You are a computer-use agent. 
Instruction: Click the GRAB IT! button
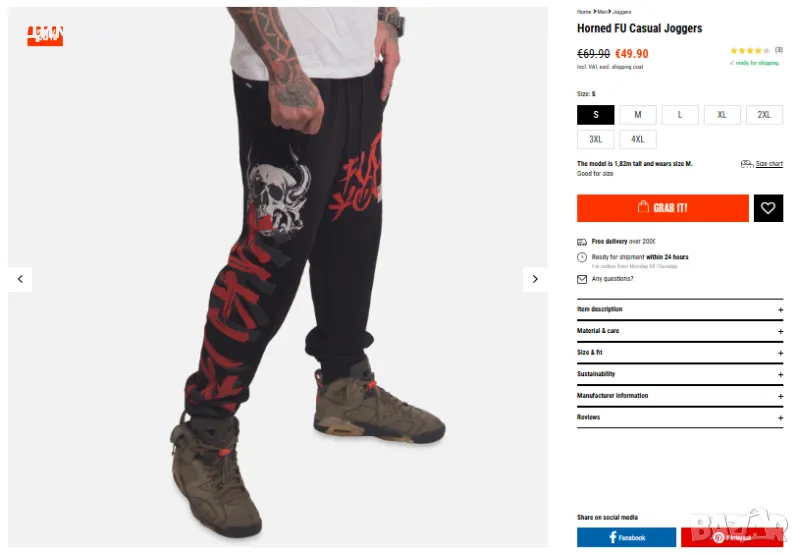(663, 208)
